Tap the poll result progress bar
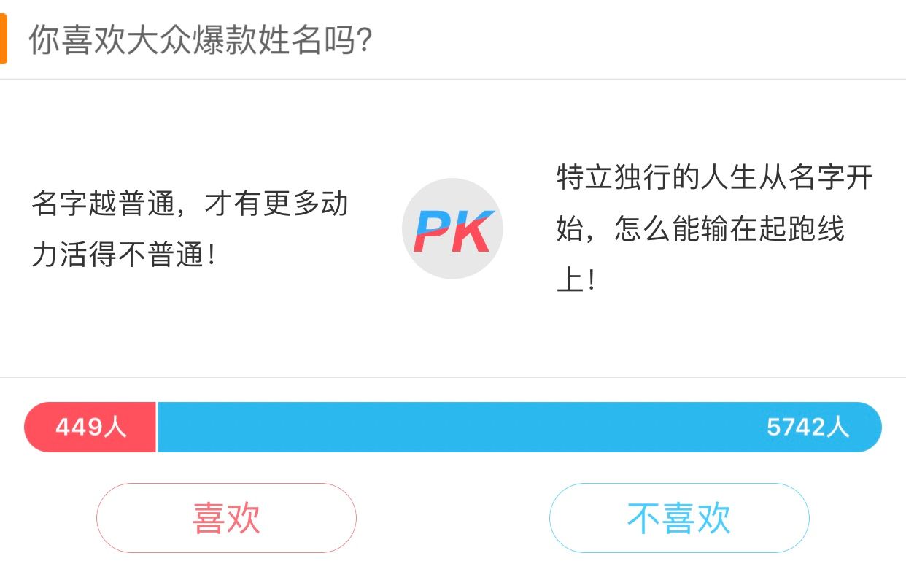Image resolution: width=906 pixels, height=588 pixels. tap(452, 427)
